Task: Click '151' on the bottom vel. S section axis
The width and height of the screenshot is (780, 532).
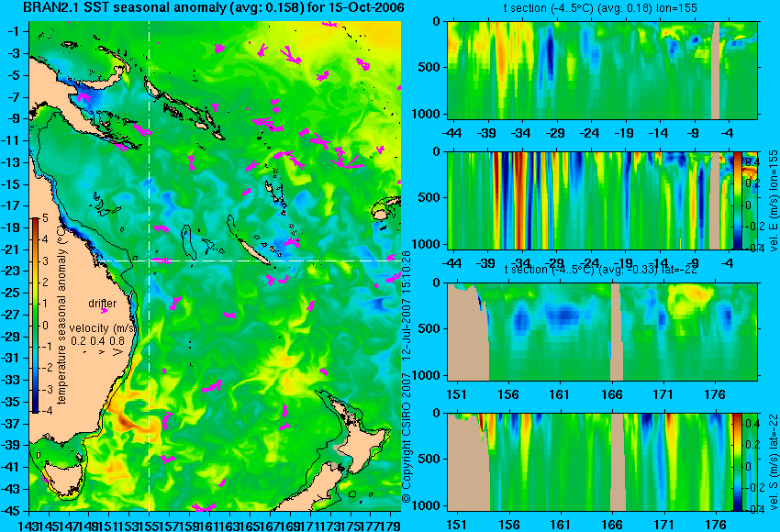Action: click(456, 525)
